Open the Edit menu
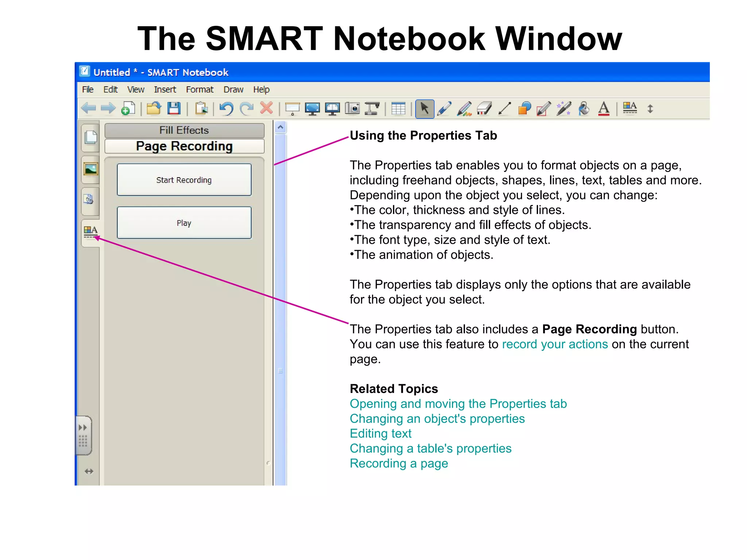Viewport: 747px width, 560px height. (x=111, y=90)
